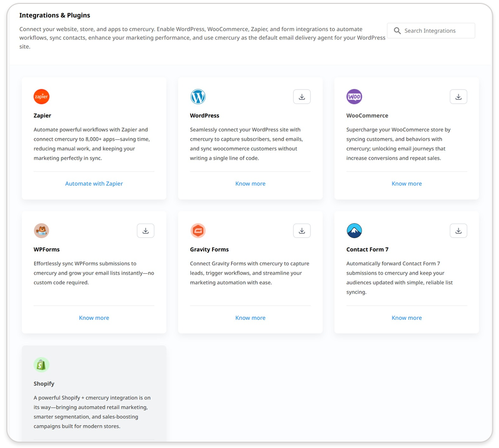
Task: Click the WPForms mascot icon
Action: tap(41, 230)
